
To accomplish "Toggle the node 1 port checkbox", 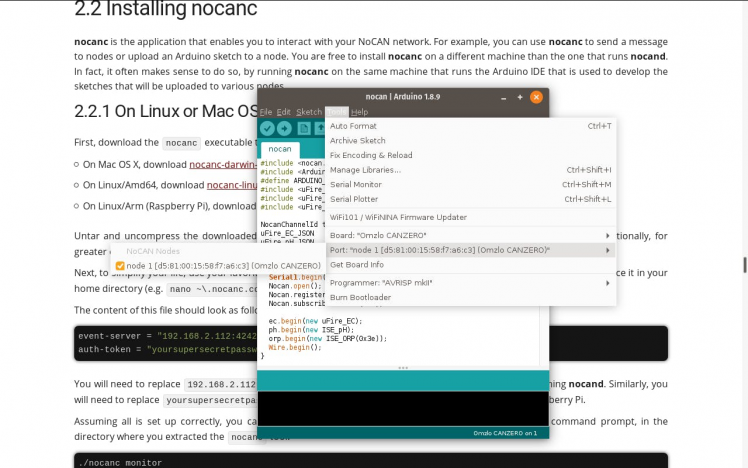I will (120, 266).
